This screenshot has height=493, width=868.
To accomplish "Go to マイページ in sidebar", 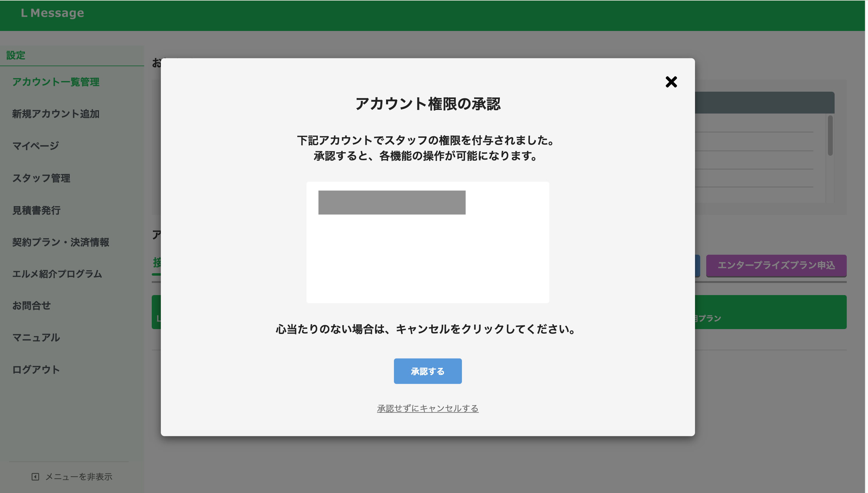I will coord(36,146).
